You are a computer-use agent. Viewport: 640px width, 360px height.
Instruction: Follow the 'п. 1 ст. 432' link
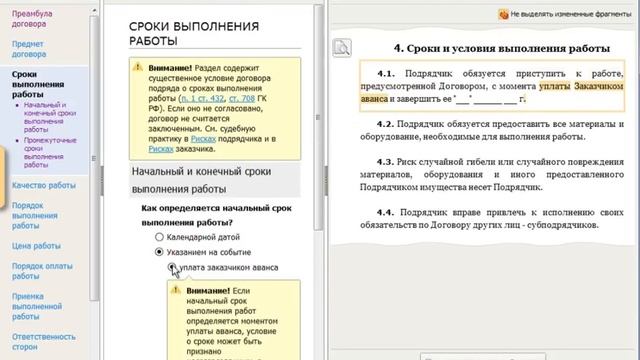click(202, 98)
